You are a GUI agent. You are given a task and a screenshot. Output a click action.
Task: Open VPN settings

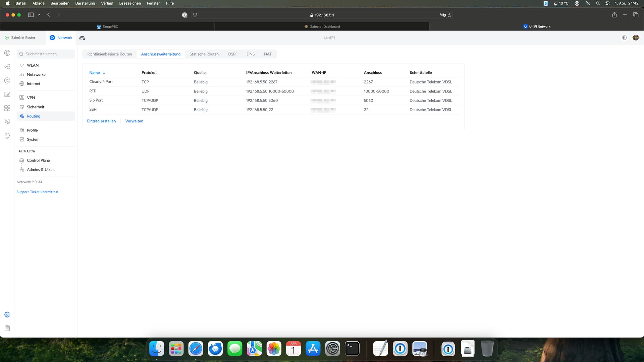pyautogui.click(x=46, y=98)
